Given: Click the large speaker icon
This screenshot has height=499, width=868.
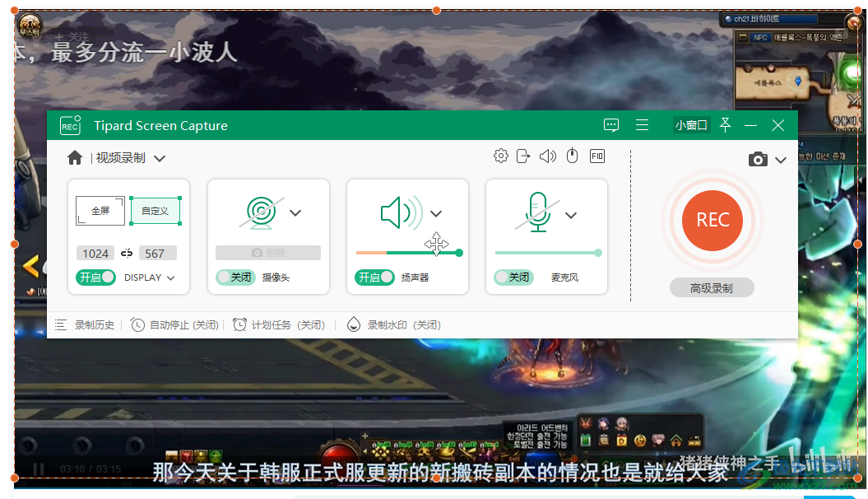Looking at the screenshot, I should 402,212.
